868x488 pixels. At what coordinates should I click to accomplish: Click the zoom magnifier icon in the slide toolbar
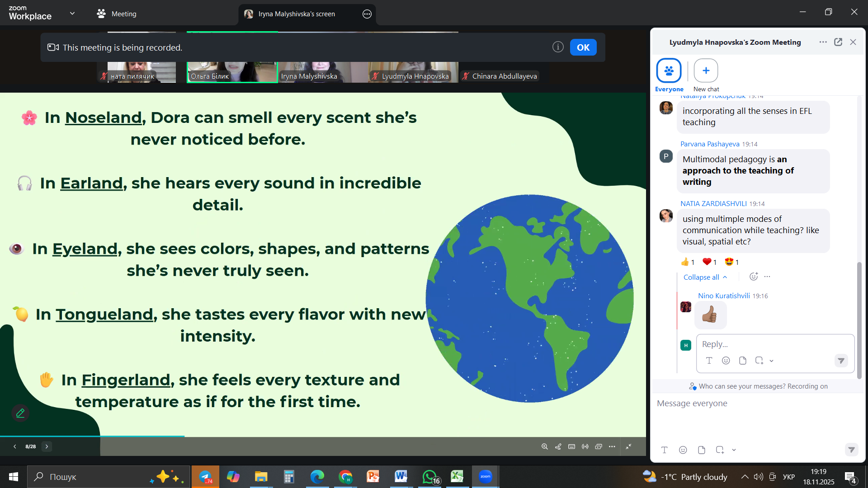point(545,446)
